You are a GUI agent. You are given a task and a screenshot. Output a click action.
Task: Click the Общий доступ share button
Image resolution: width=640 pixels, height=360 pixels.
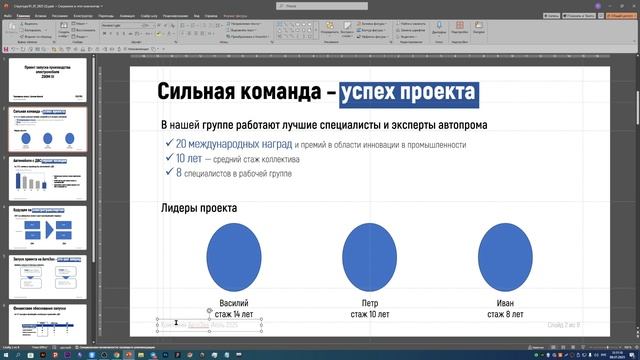coord(621,16)
